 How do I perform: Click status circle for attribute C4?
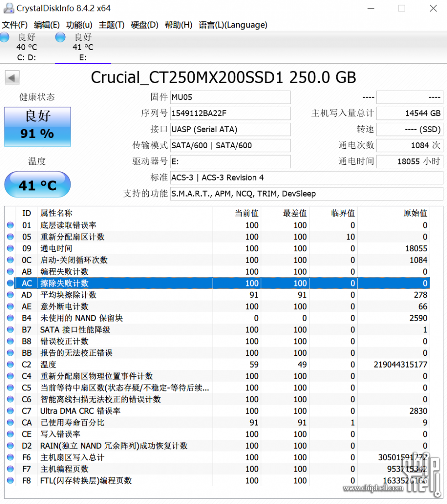coord(10,376)
